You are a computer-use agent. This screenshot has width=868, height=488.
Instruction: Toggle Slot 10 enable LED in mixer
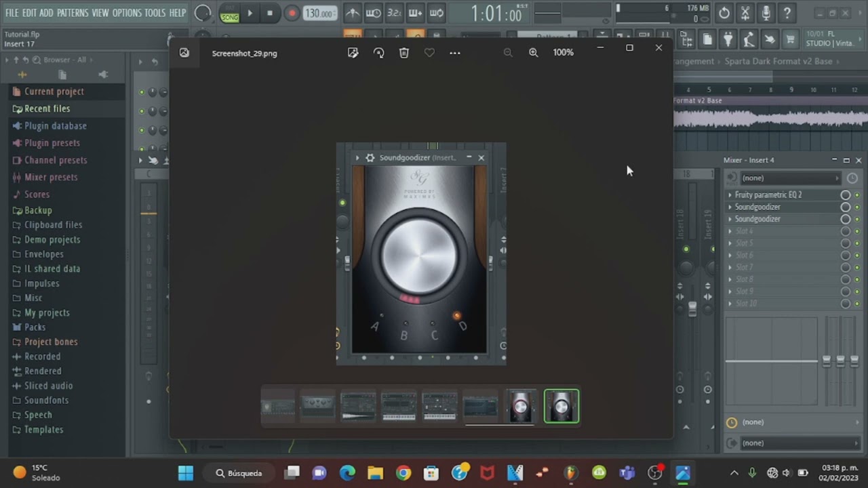pos(857,304)
